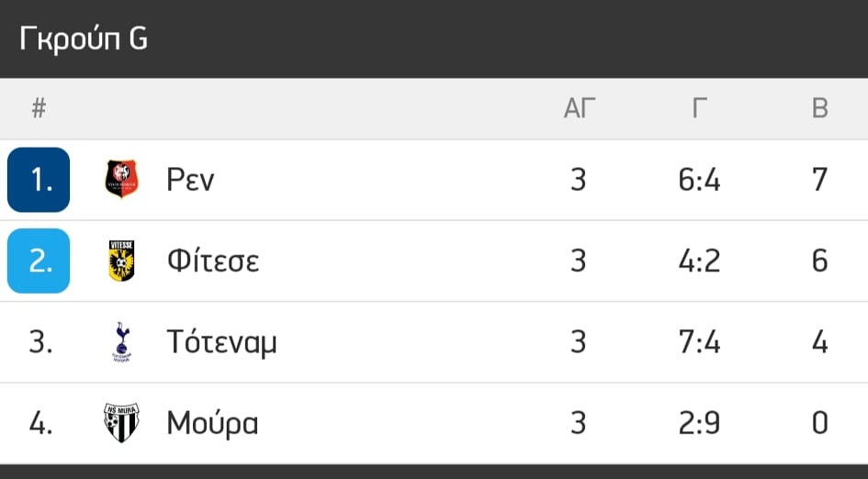Select the light blue position 2 badge
This screenshot has height=479, width=868.
point(39,261)
